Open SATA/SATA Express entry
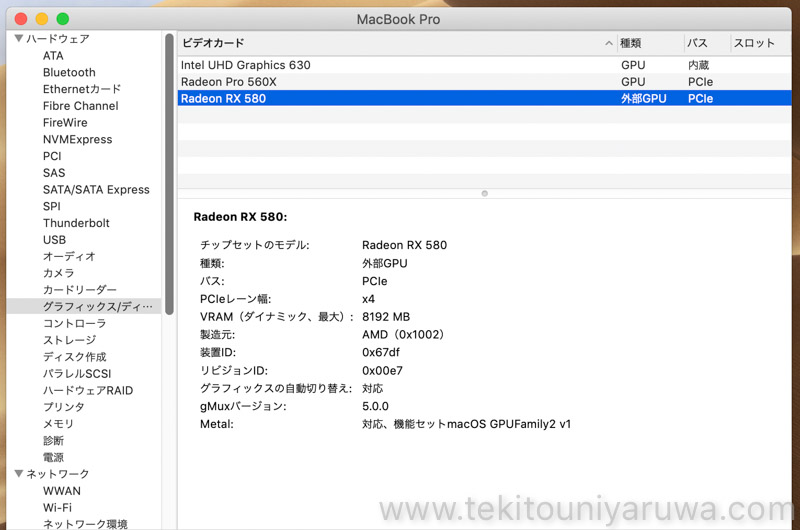800x530 pixels. (x=96, y=190)
